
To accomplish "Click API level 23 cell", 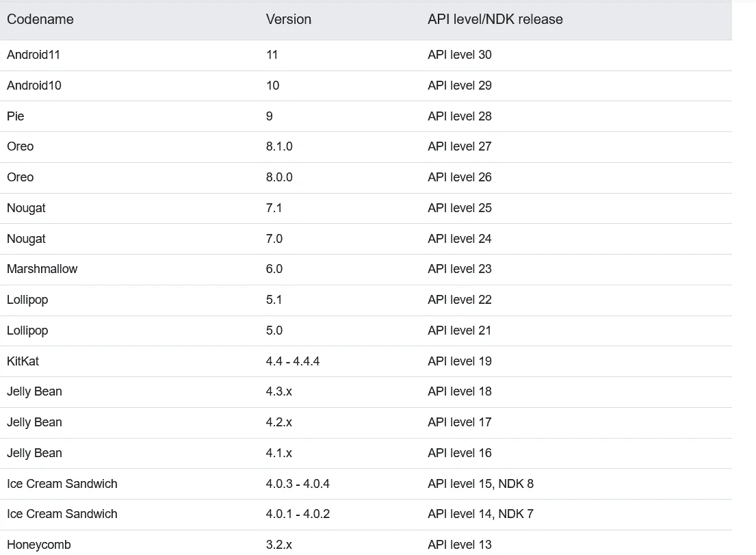I will [x=460, y=269].
